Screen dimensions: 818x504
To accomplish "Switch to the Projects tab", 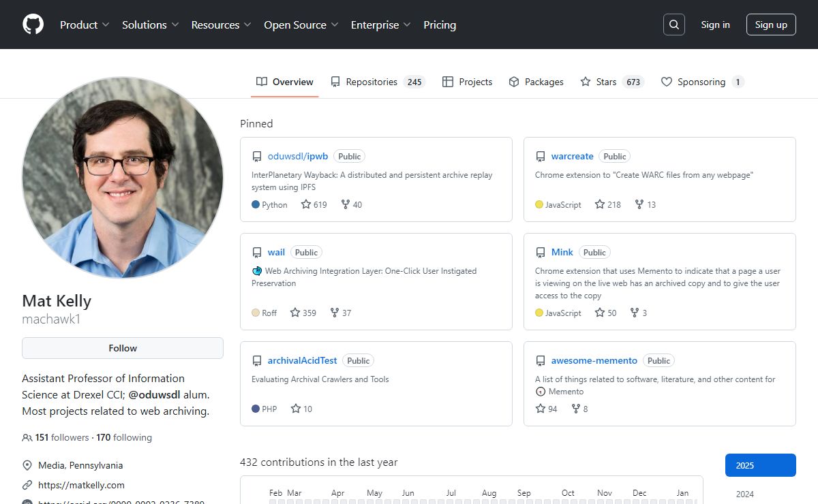I will tap(467, 82).
